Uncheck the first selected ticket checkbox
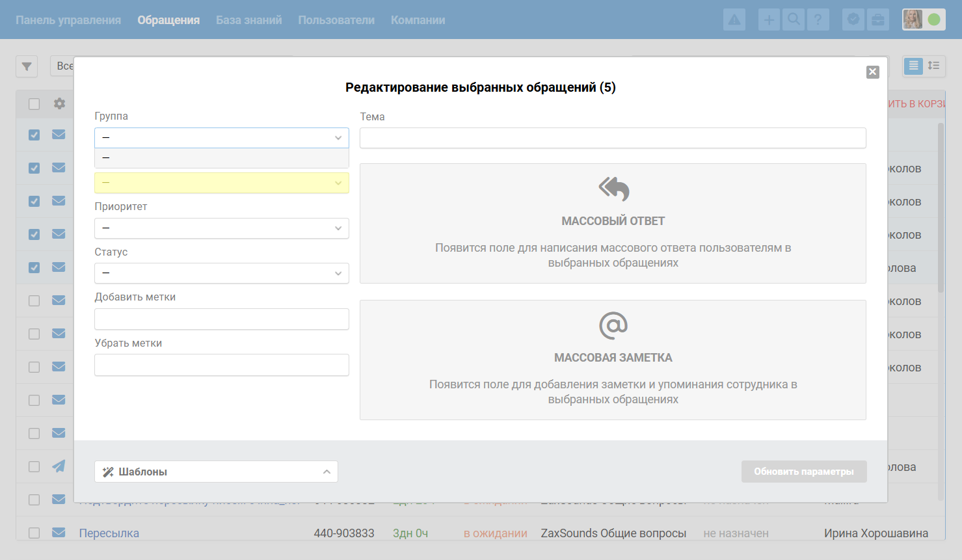 (34, 135)
